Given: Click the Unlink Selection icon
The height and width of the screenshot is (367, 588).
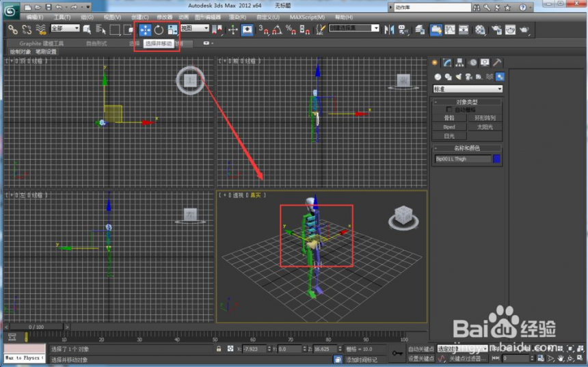Looking at the screenshot, I should pyautogui.click(x=27, y=29).
